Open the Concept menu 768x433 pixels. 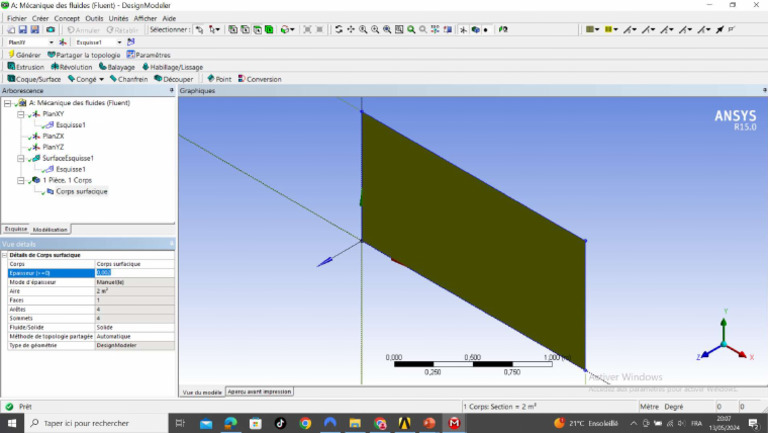[x=67, y=18]
